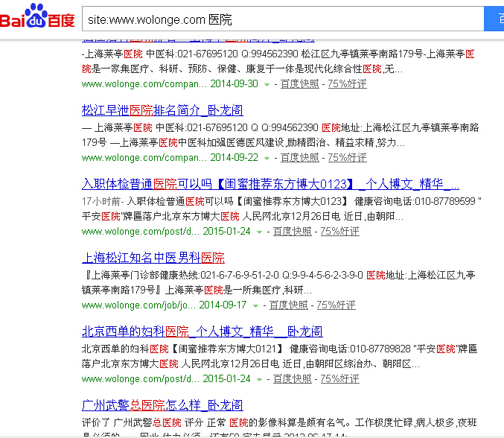This screenshot has height=438, width=504.
Task: Open 百度快照 for the 2014-09-22 result
Action: point(299,158)
